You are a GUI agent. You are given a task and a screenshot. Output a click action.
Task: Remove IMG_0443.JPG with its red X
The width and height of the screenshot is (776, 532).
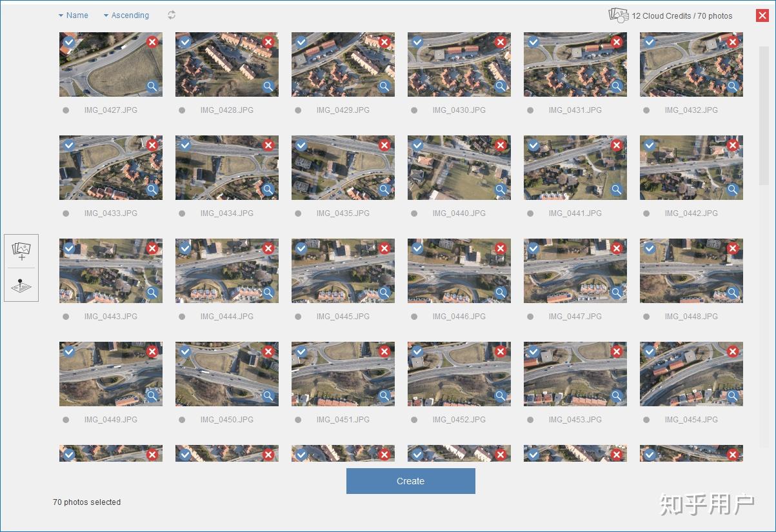point(152,248)
